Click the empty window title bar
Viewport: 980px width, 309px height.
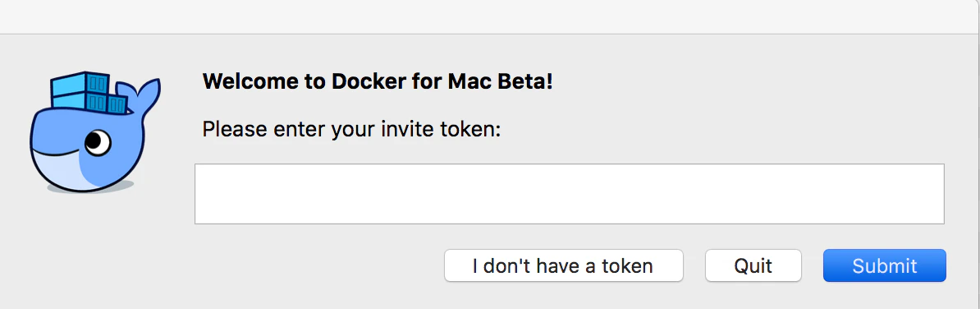pyautogui.click(x=490, y=16)
